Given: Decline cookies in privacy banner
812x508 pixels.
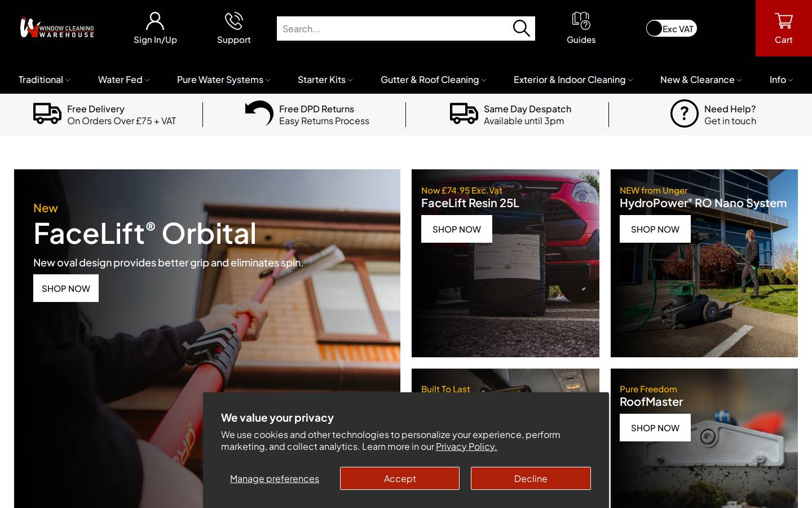Looking at the screenshot, I should coord(531,479).
